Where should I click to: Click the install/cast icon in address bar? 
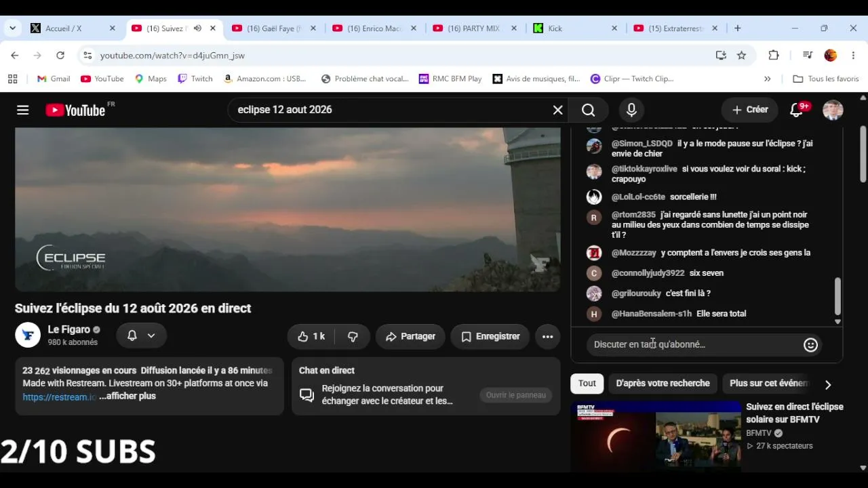[721, 56]
